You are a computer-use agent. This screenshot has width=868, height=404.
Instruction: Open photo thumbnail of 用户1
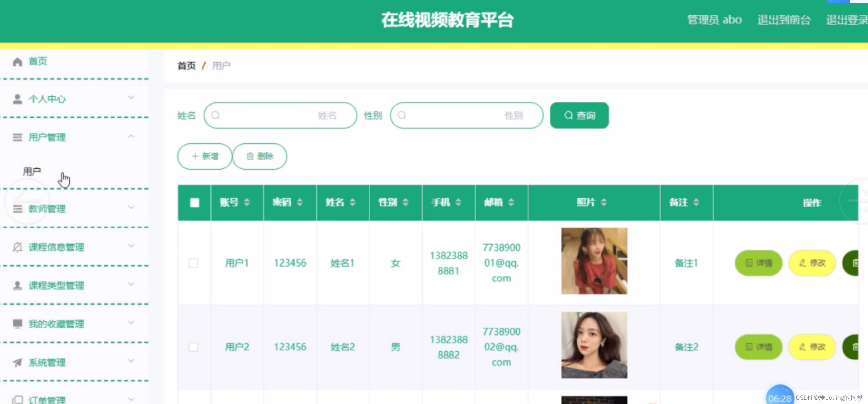(594, 261)
